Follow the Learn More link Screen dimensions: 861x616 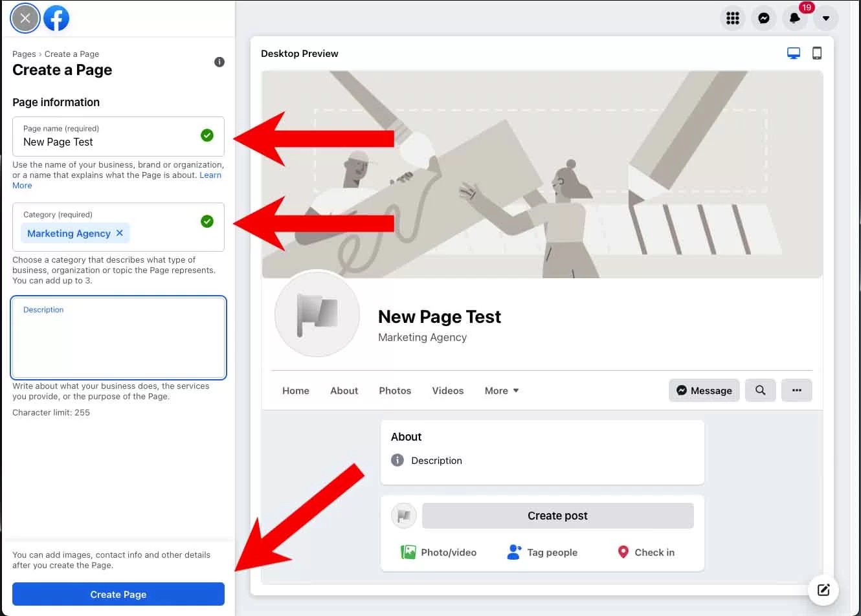(x=210, y=175)
